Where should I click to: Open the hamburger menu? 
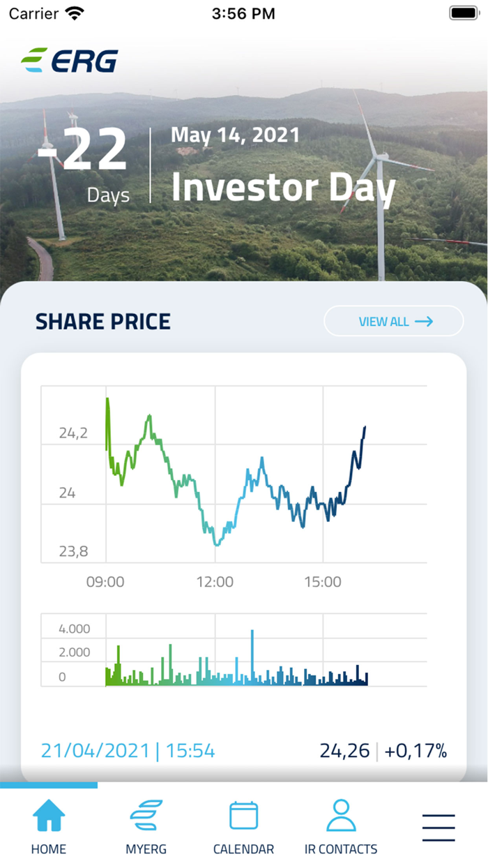point(438,827)
